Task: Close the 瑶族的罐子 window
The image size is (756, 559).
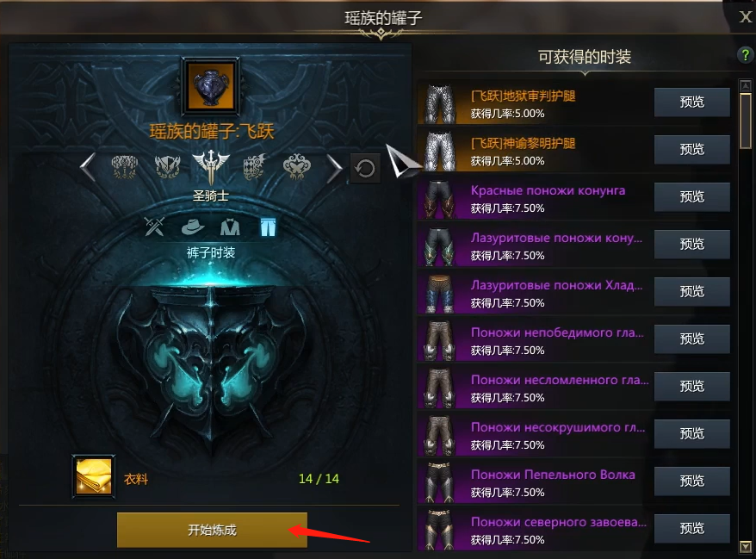Action: click(746, 17)
